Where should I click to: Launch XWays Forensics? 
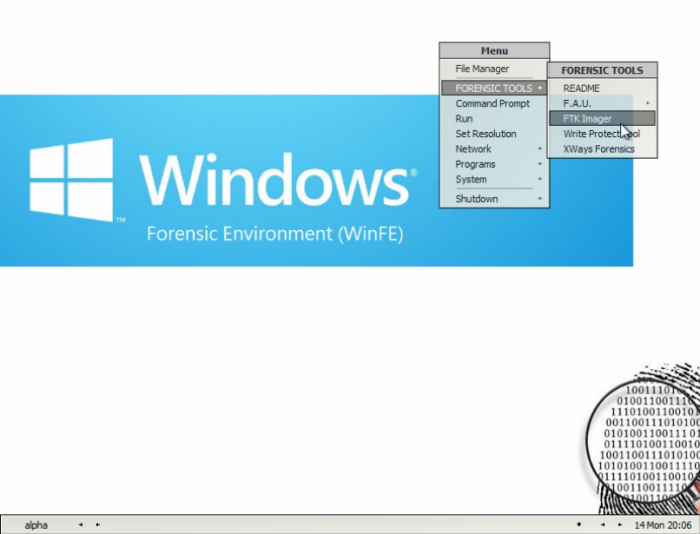tap(598, 149)
